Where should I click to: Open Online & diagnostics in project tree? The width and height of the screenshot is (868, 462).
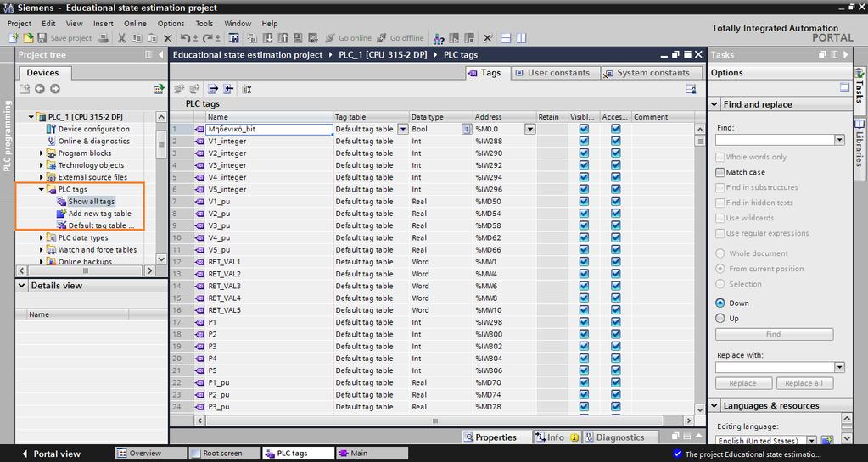pyautogui.click(x=93, y=141)
